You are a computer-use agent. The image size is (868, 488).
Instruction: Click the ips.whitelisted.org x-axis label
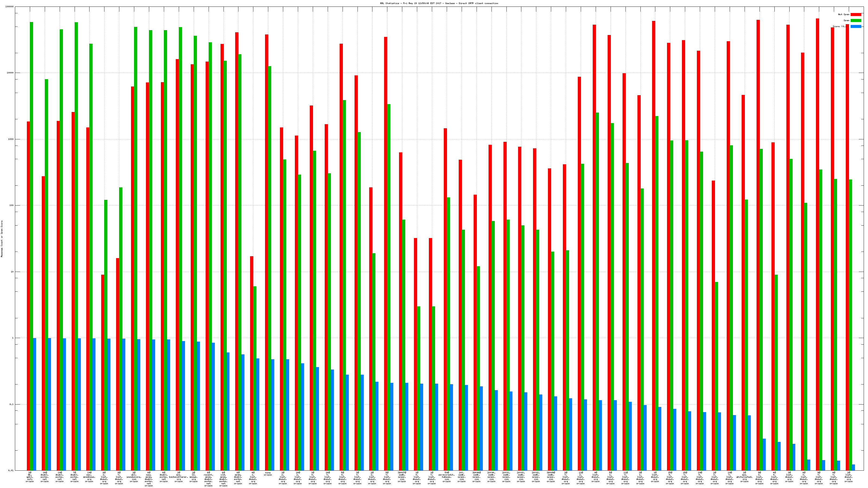744,477
